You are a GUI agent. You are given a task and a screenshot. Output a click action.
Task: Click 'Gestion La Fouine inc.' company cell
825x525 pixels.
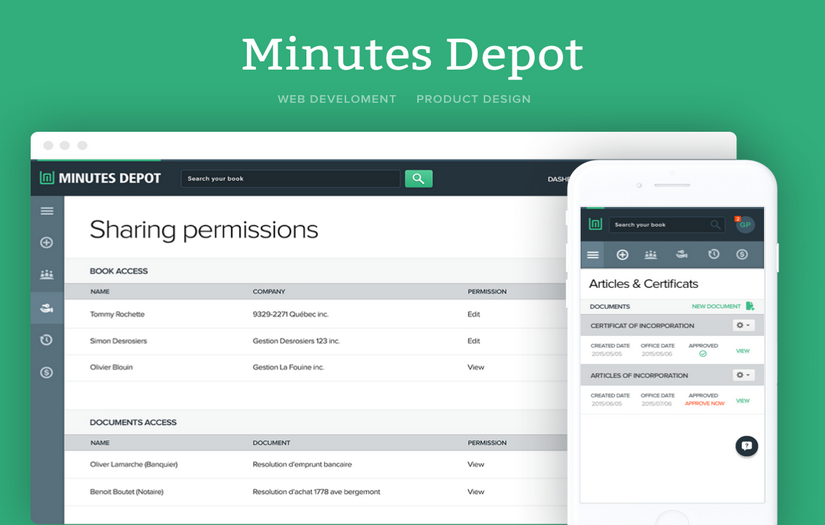[x=288, y=367]
